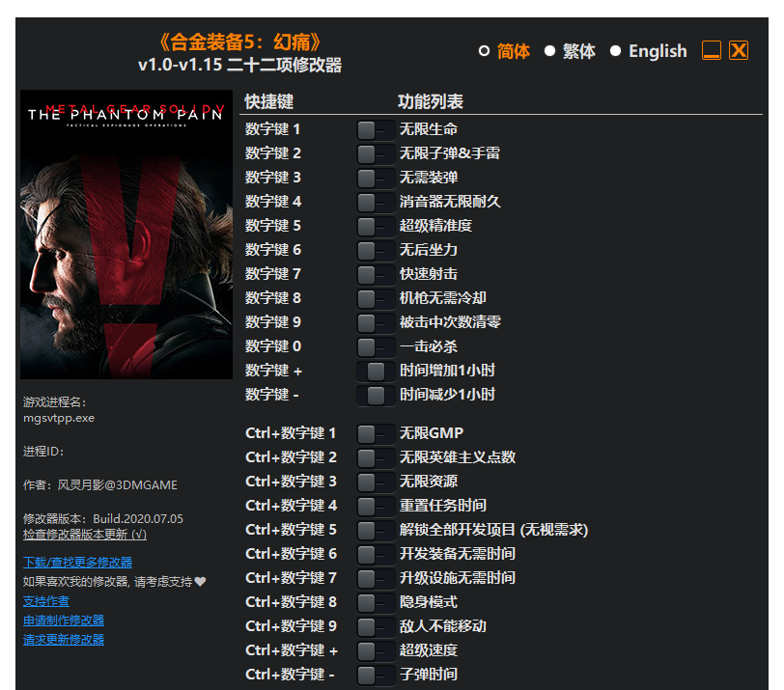The image size is (784, 690).
Task: Enable 升级设施无需时间 toggle
Action: click(x=376, y=579)
